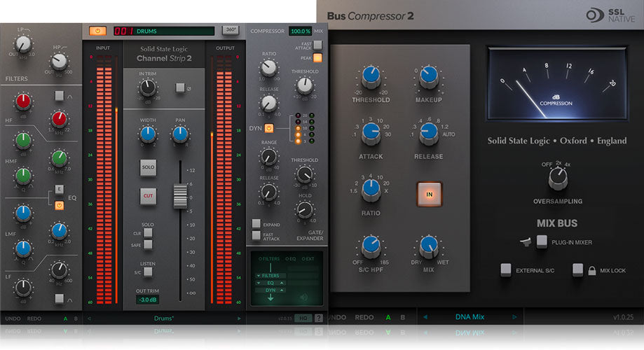Invert phase with the Ø button
The image size is (644, 350).
pos(180,87)
